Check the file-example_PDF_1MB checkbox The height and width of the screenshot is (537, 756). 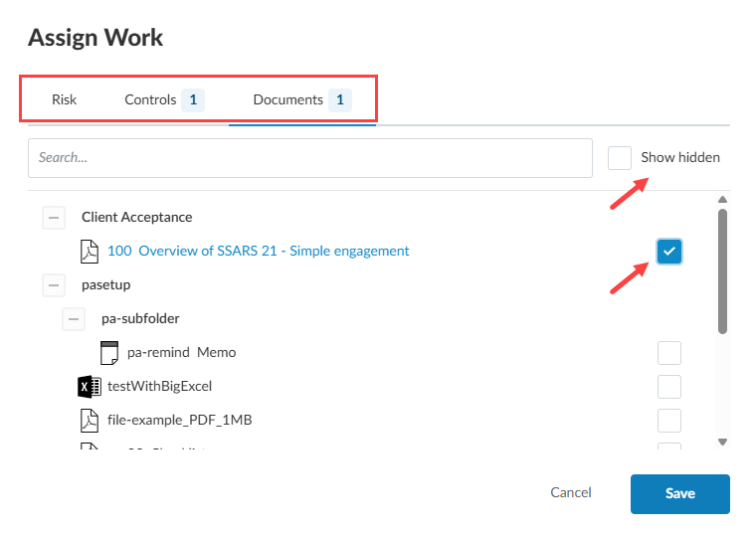coord(669,421)
